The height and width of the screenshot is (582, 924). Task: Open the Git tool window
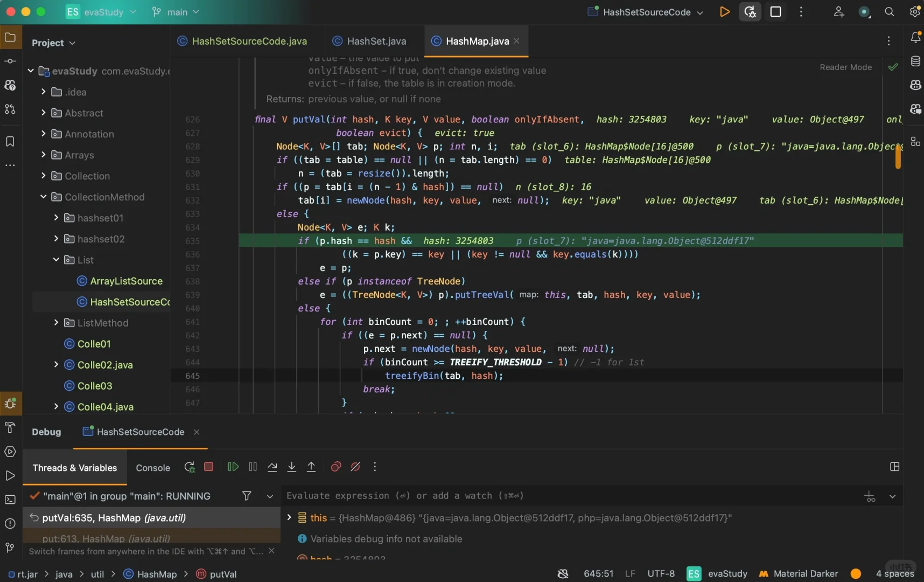pyautogui.click(x=10, y=548)
